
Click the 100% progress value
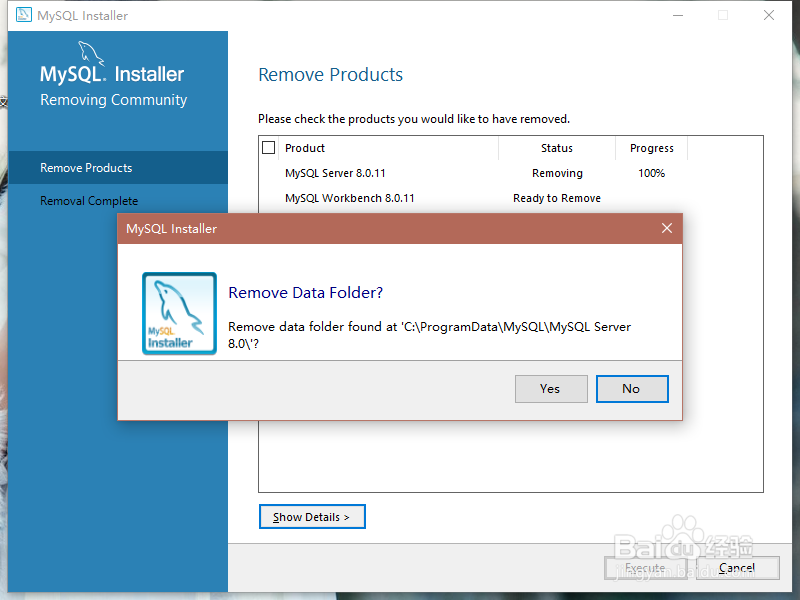pyautogui.click(x=652, y=173)
